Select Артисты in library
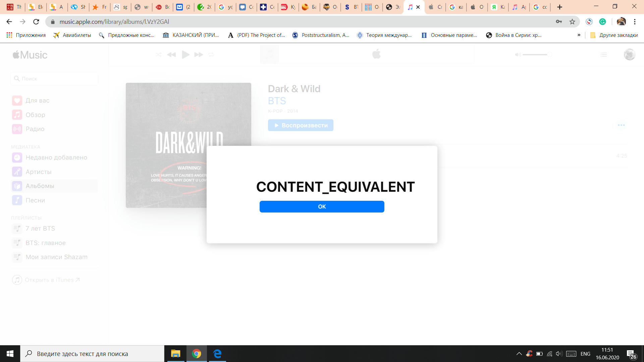This screenshot has width=644, height=362. point(54,172)
